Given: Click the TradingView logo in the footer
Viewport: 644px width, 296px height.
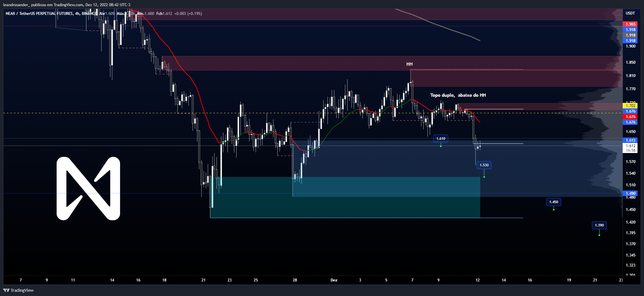Looking at the screenshot, I should [x=18, y=290].
